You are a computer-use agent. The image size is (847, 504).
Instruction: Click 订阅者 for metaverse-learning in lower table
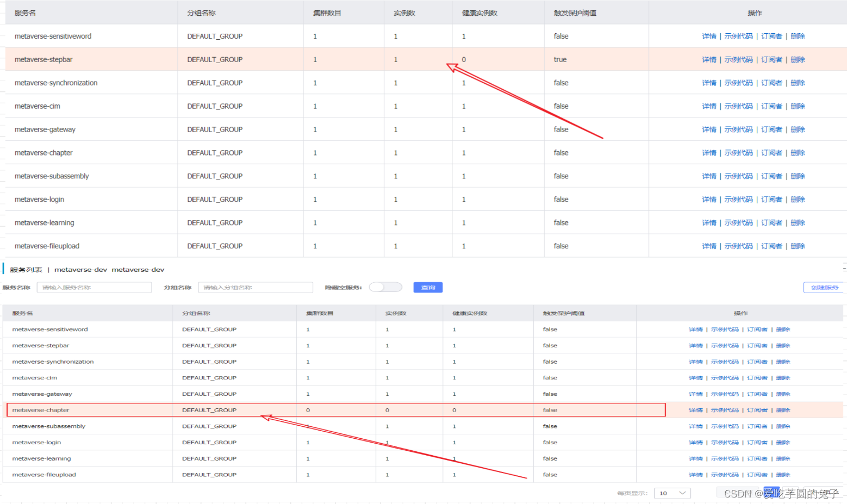(757, 458)
